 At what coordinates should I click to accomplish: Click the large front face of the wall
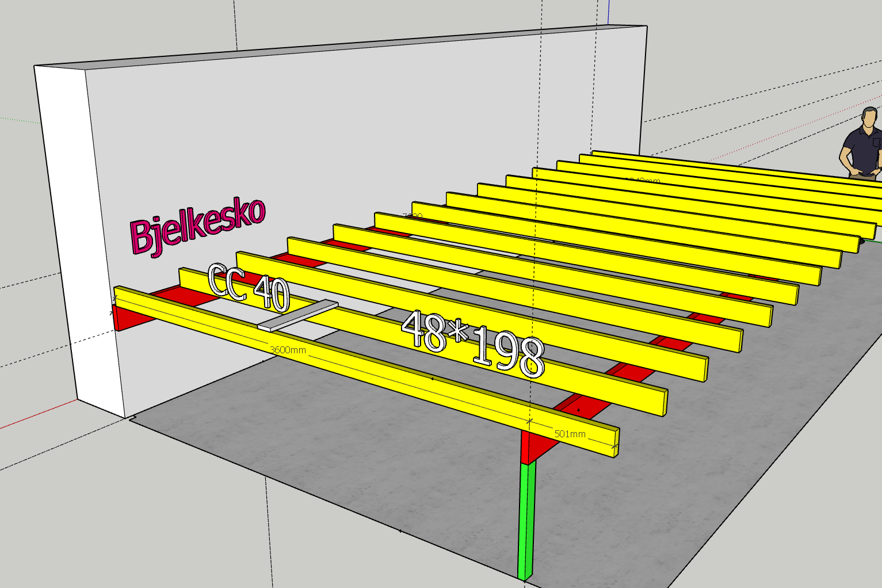(x=345, y=144)
